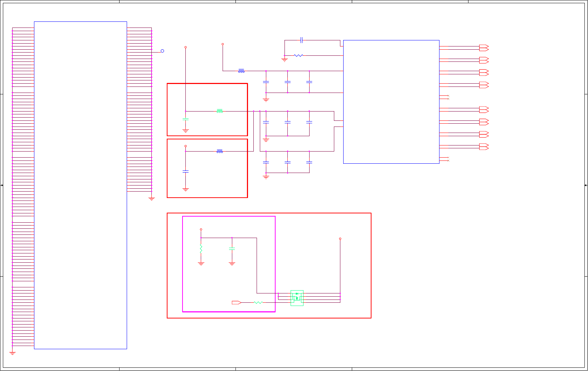Click the power symbol atop the long vertical wire
This screenshot has height=371, width=588.
(185, 47)
